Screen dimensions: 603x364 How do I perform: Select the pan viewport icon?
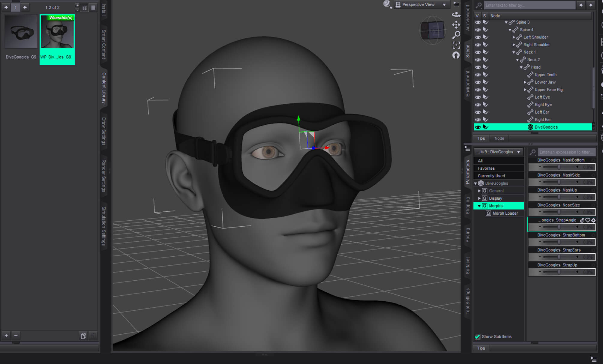pyautogui.click(x=456, y=25)
